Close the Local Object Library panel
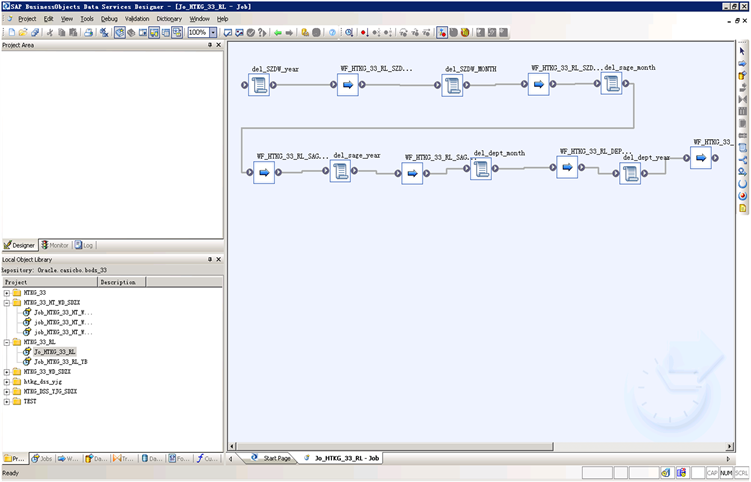The width and height of the screenshot is (751, 482). (218, 260)
